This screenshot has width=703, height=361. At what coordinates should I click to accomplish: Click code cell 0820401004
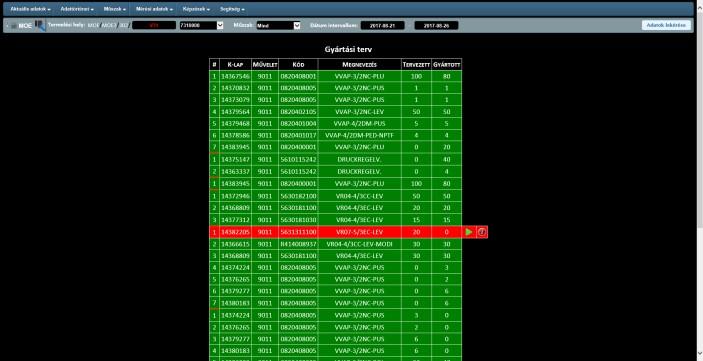pyautogui.click(x=298, y=123)
